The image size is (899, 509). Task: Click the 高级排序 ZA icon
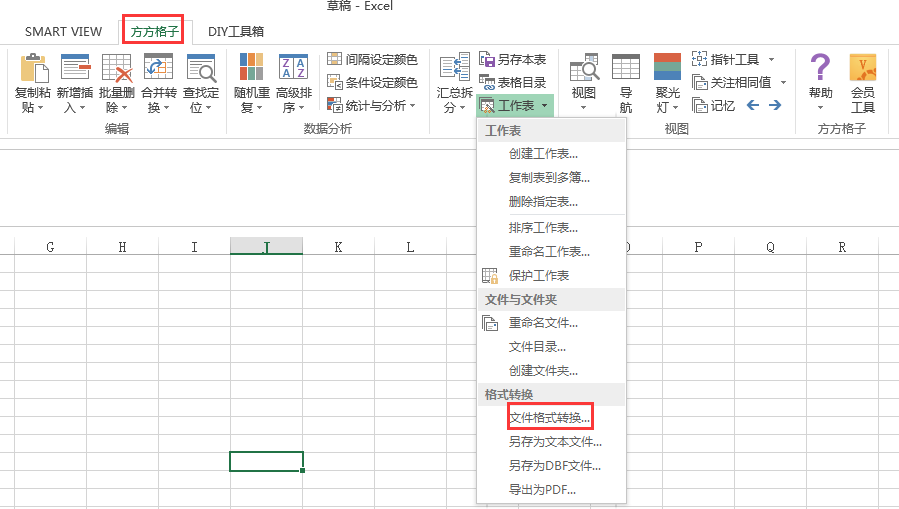294,66
